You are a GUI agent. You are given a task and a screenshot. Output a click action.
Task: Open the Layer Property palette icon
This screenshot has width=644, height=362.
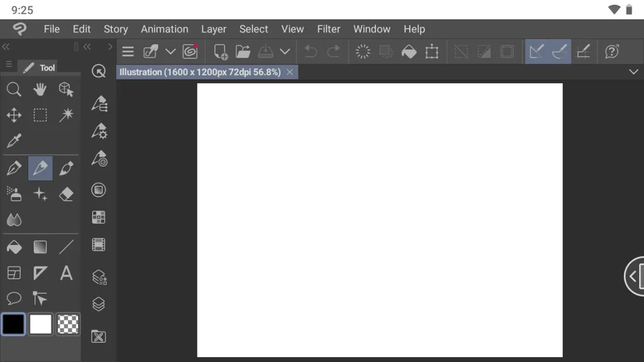(99, 277)
